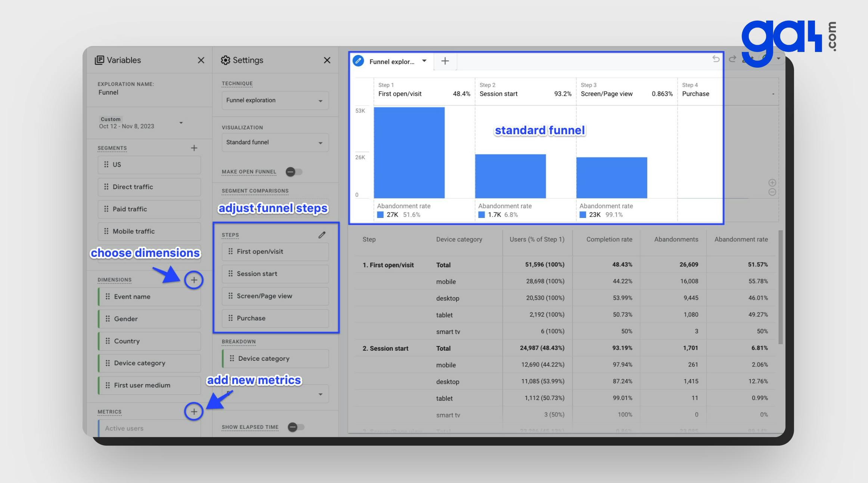The height and width of the screenshot is (483, 868).
Task: Open the Visualization Standard funnel dropdown
Action: [x=275, y=142]
